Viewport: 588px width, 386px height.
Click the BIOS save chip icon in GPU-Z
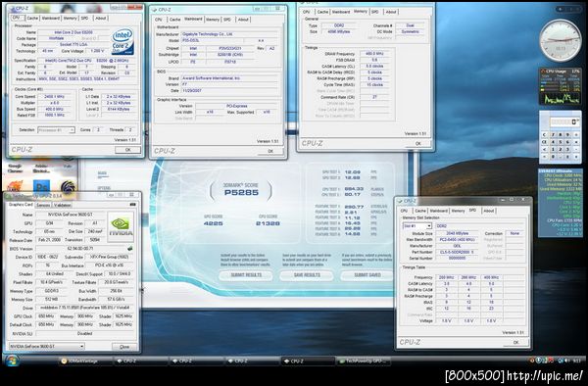pos(130,248)
